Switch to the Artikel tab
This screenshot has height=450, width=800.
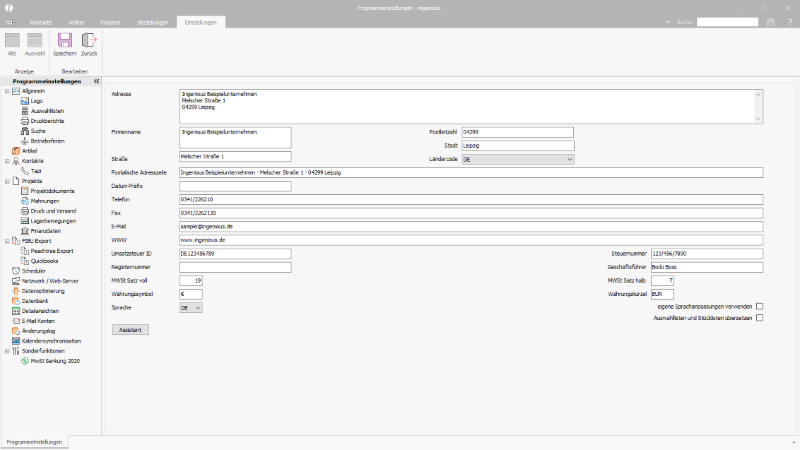76,22
